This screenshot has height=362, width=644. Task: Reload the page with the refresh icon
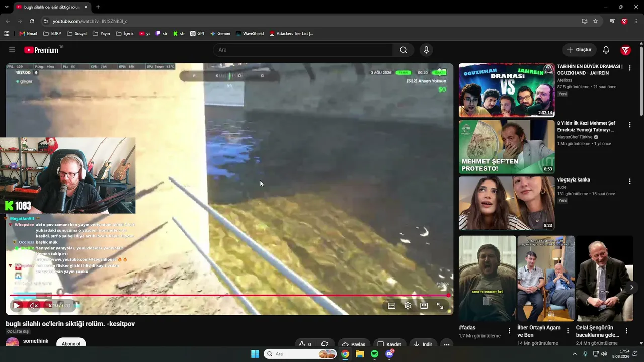pyautogui.click(x=32, y=21)
